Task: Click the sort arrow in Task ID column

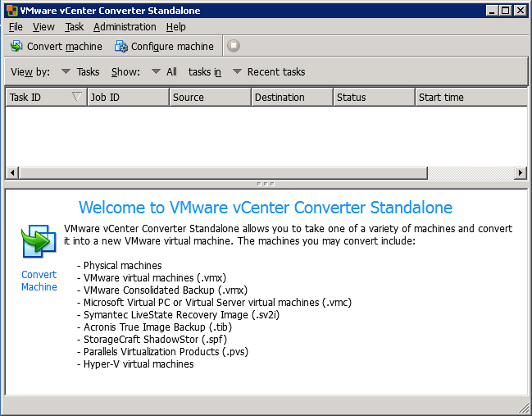Action: point(77,97)
